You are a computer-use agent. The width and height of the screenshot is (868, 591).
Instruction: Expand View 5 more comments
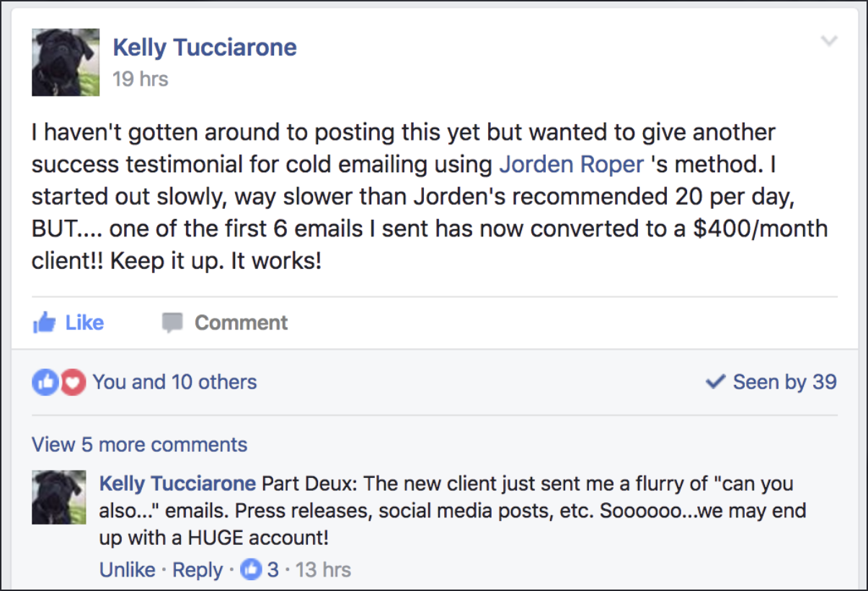(139, 445)
